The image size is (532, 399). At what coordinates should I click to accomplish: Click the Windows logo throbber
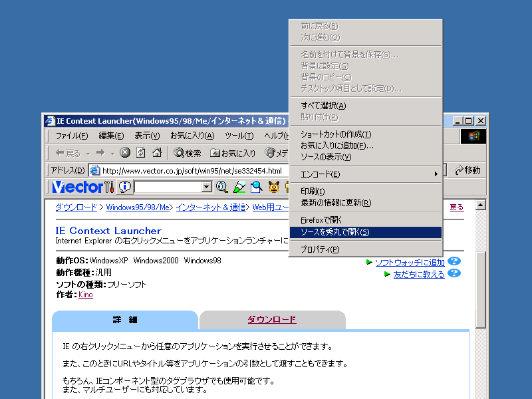click(x=473, y=136)
